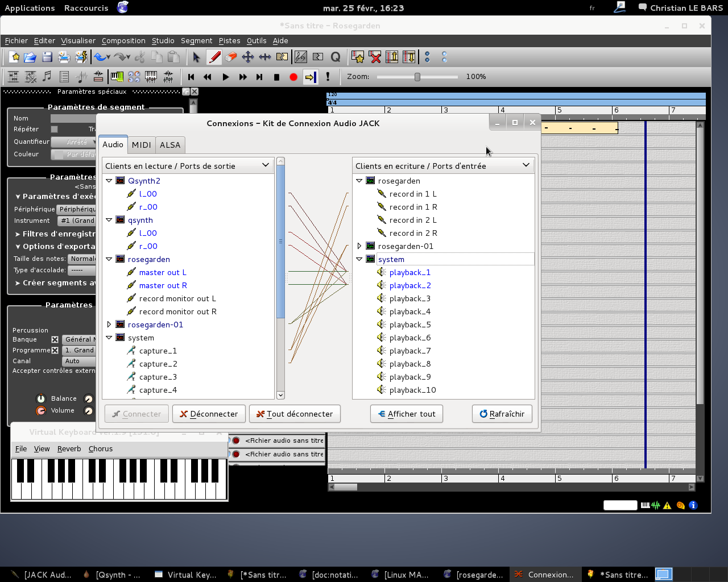Click the quantize Q toolbar icon
Screen dimensions: 728x582
[335, 57]
